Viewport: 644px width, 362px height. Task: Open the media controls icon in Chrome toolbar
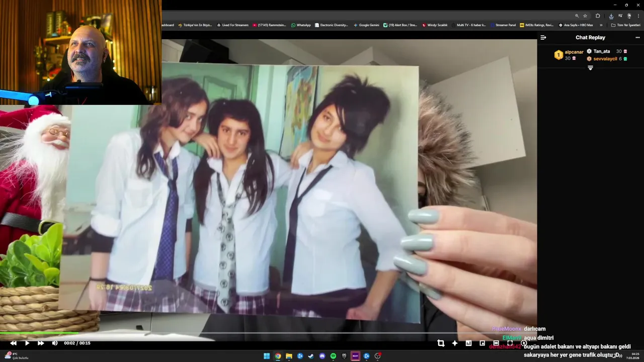620,16
